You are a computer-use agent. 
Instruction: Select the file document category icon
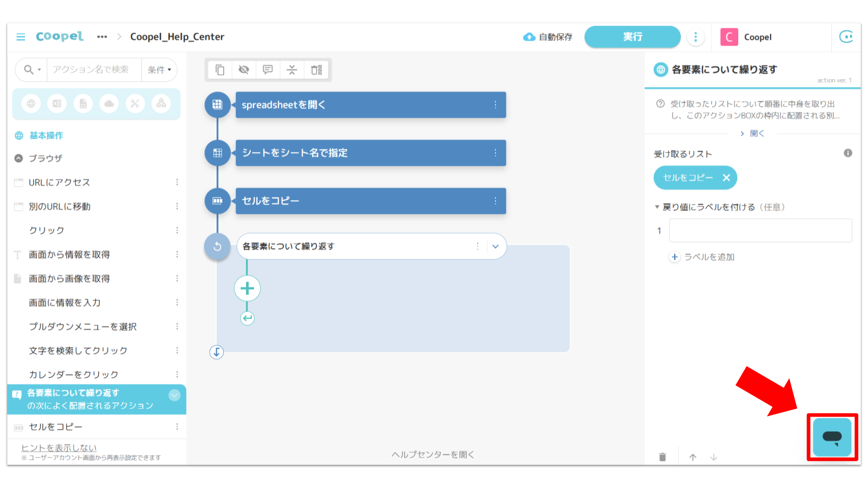coord(83,103)
